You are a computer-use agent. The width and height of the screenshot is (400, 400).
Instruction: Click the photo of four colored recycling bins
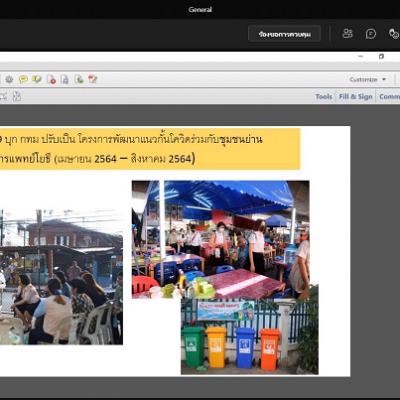pyautogui.click(x=250, y=336)
